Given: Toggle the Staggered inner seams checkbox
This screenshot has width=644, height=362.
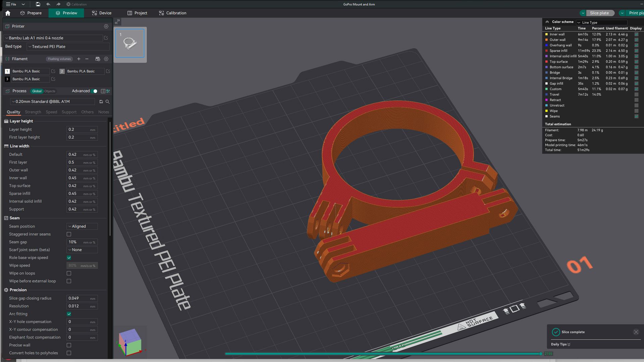Looking at the screenshot, I should [68, 234].
